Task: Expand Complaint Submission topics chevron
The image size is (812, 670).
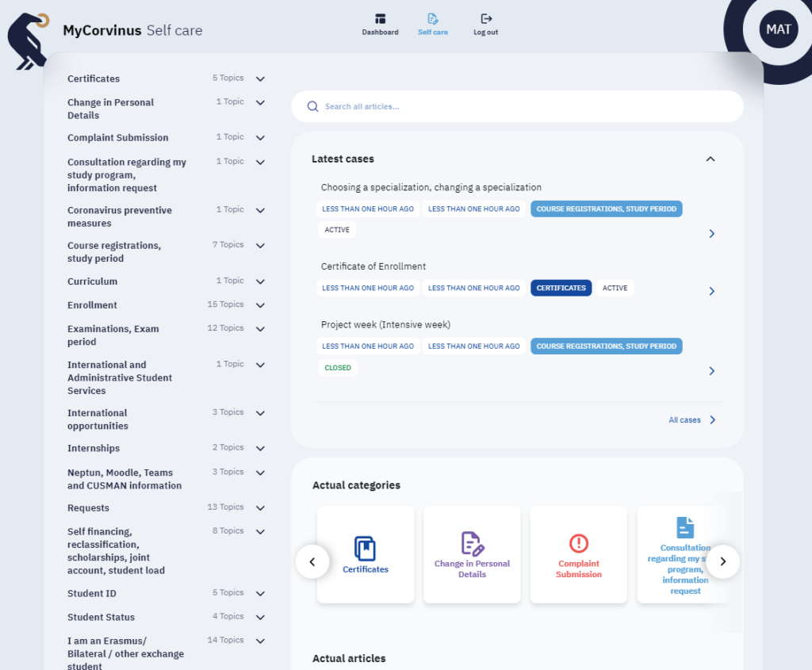Action: [x=260, y=138]
